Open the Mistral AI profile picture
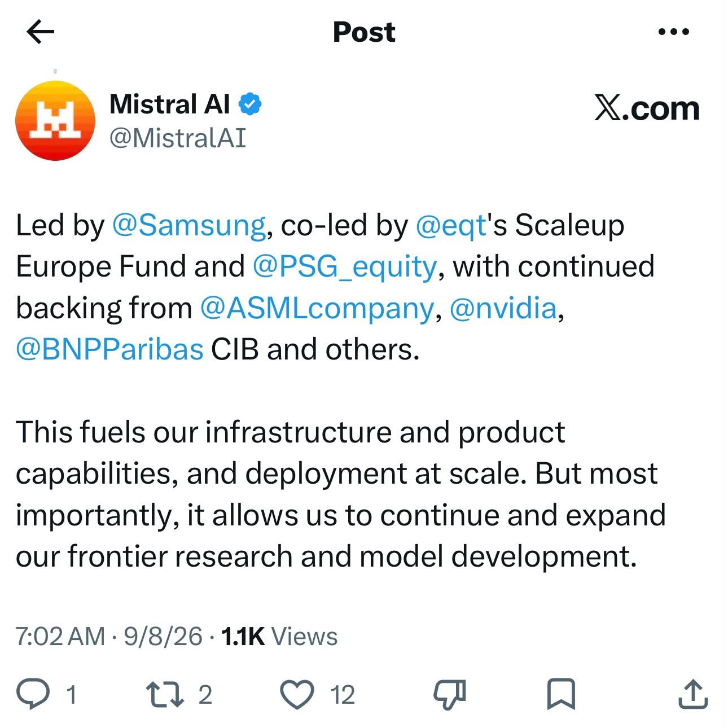 (x=55, y=120)
